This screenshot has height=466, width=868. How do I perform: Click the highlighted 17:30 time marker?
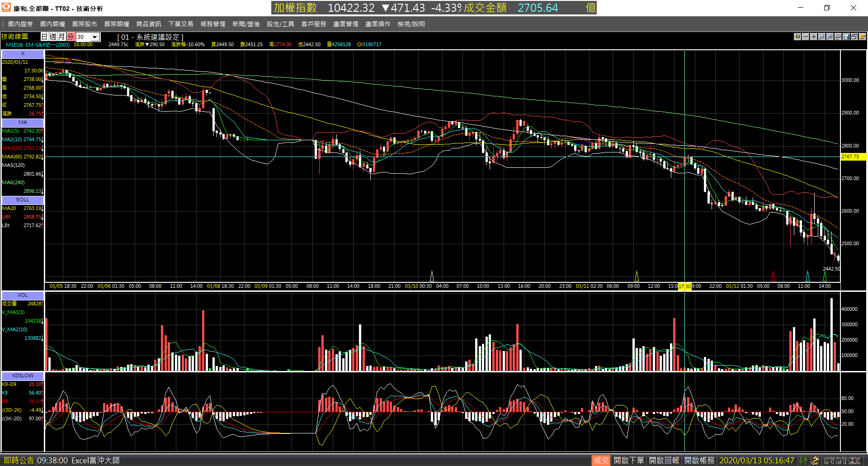[x=684, y=286]
